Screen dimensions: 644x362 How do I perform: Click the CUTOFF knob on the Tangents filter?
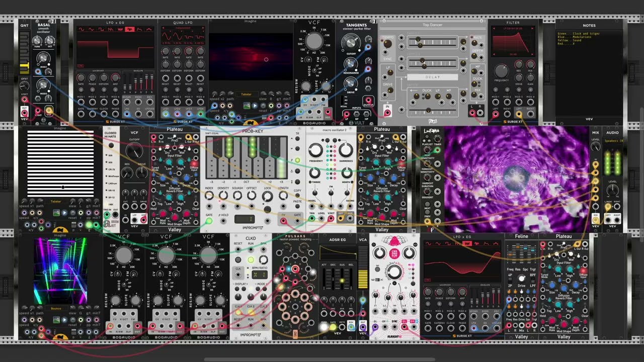351,42
